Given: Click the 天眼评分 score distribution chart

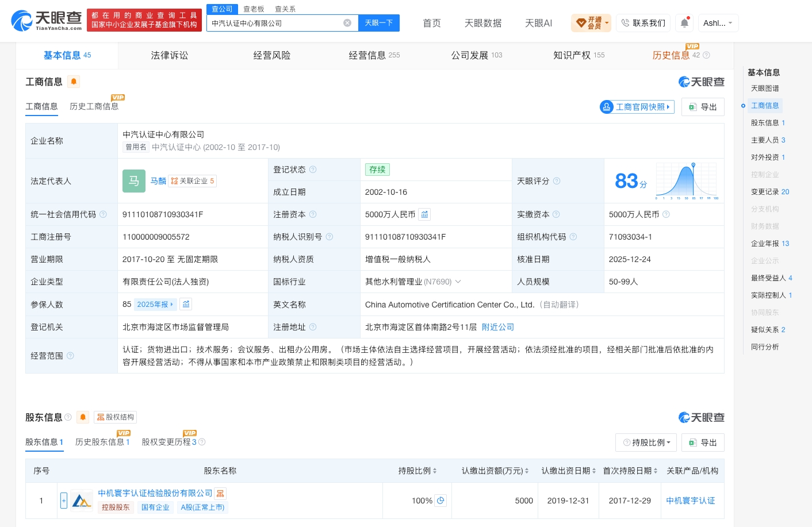Looking at the screenshot, I should point(687,181).
